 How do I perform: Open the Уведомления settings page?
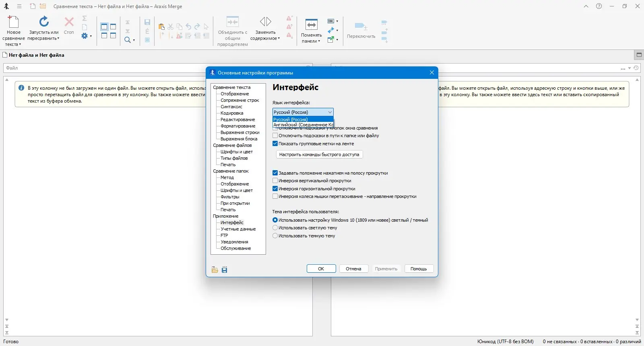(234, 242)
